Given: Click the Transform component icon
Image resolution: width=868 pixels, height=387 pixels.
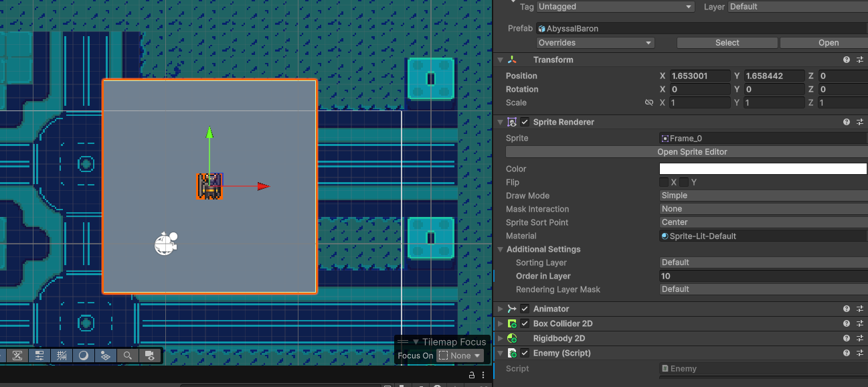Looking at the screenshot, I should [512, 60].
